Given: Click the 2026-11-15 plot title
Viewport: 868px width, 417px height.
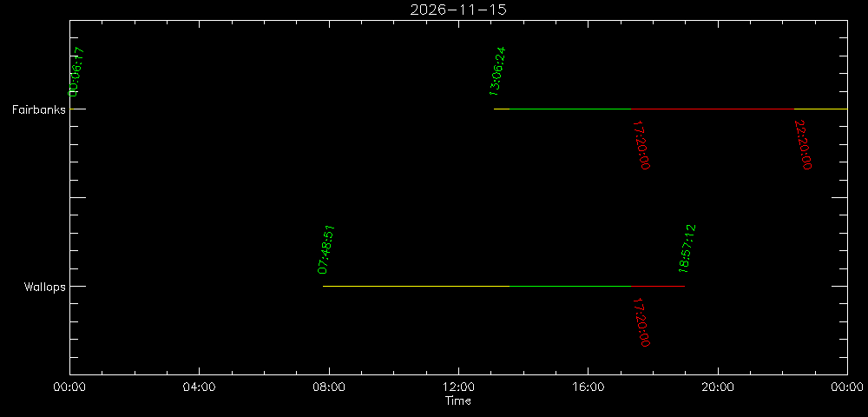Looking at the screenshot, I should click(457, 10).
